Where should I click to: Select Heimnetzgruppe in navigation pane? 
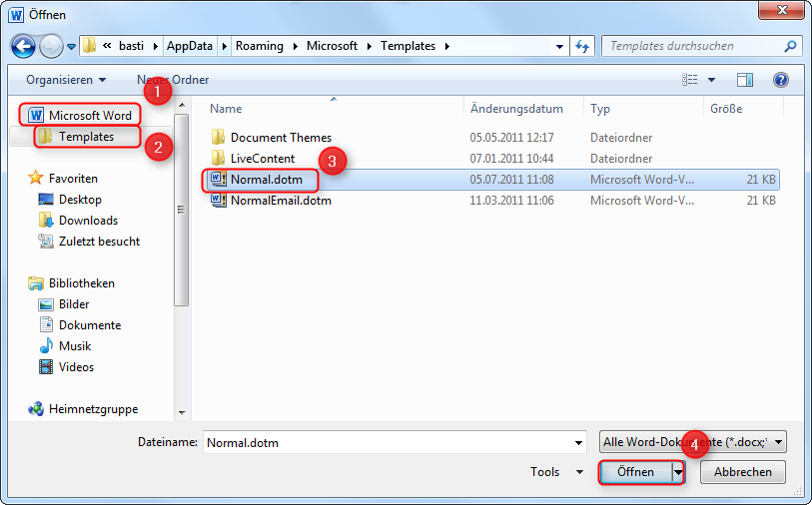83,409
